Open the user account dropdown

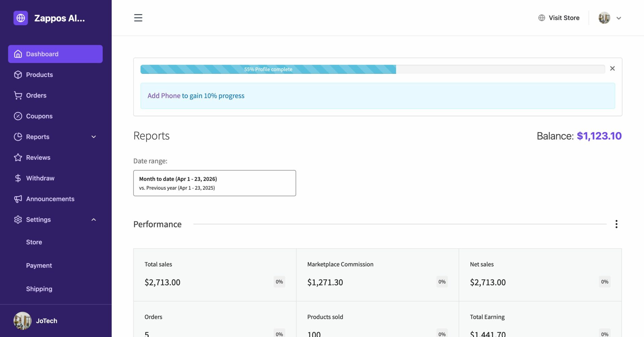[619, 18]
